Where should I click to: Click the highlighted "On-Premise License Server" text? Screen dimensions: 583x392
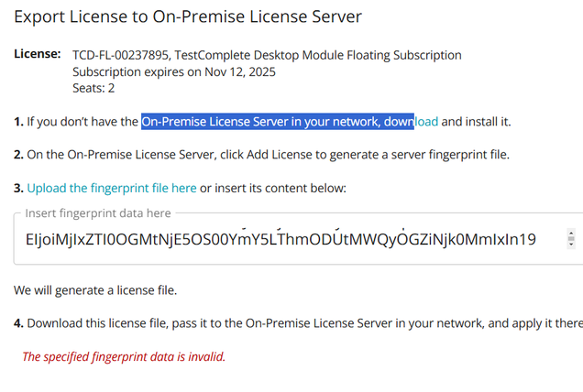(222, 121)
